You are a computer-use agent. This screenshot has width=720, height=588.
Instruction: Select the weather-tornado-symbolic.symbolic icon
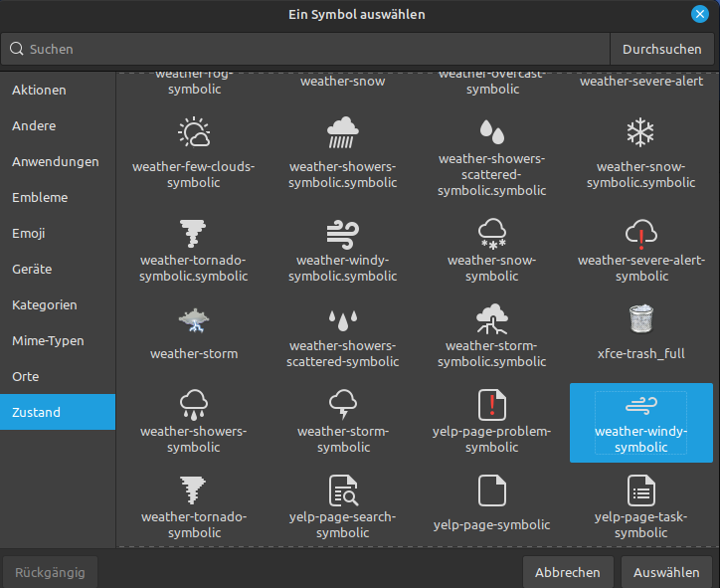(193, 234)
